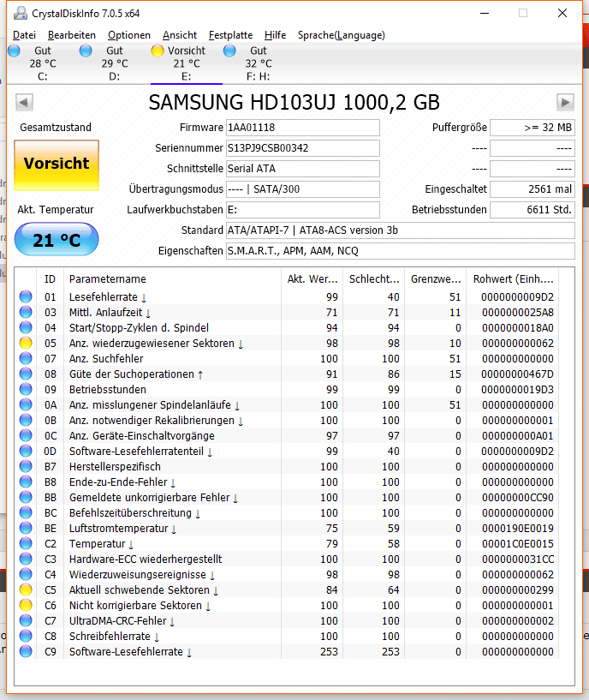Go to previous disk with left arrow

point(24,102)
